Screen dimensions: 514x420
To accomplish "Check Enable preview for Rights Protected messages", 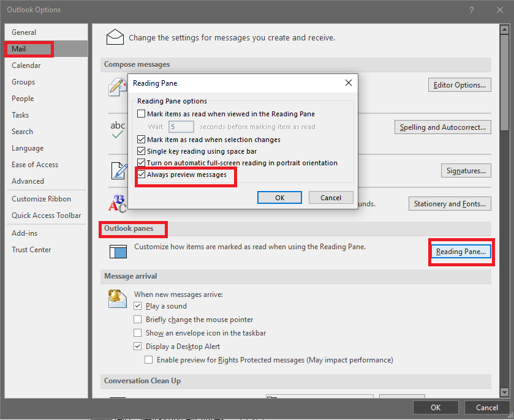I will [148, 360].
